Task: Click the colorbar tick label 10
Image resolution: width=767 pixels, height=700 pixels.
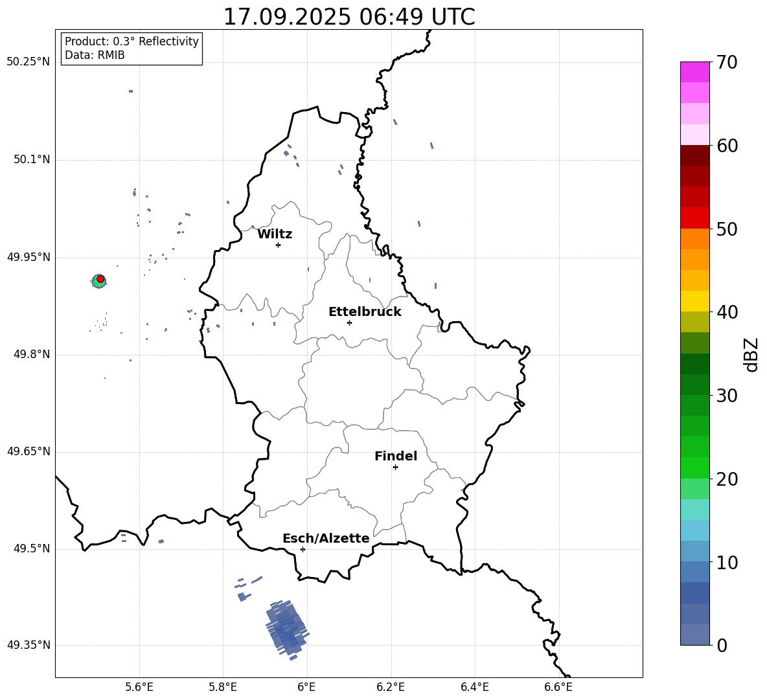Action: (727, 562)
